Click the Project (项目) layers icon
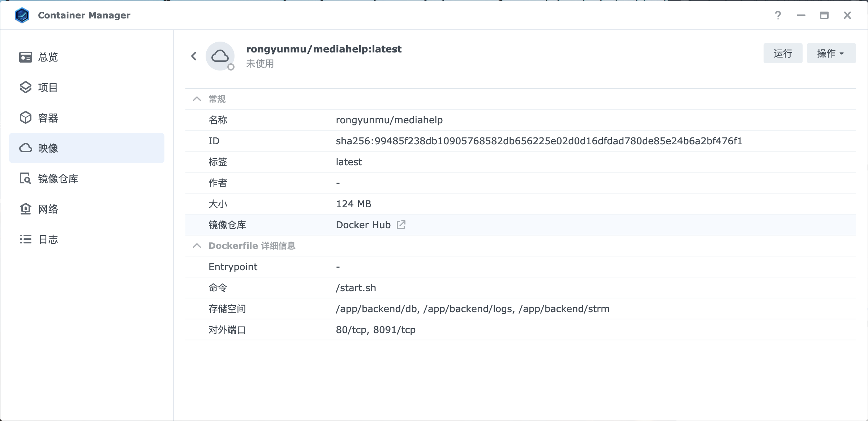The height and width of the screenshot is (421, 868). (x=25, y=88)
